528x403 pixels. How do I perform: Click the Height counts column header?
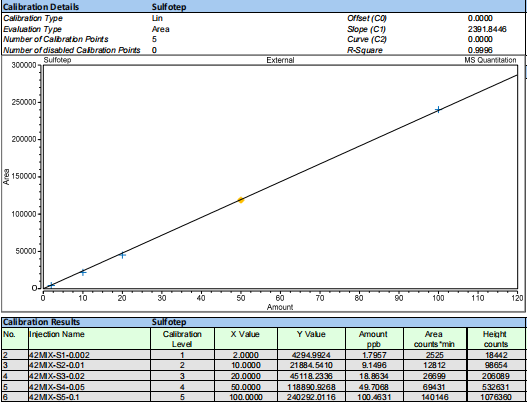[495, 339]
